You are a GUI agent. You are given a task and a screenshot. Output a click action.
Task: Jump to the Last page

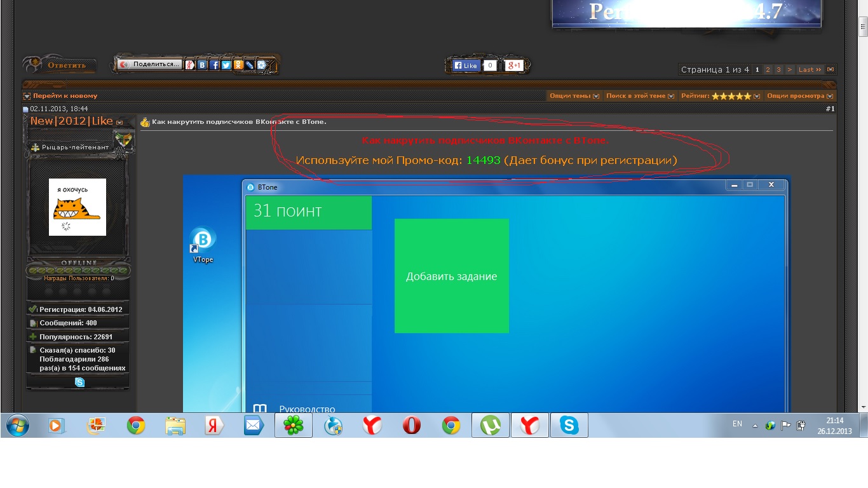point(809,70)
